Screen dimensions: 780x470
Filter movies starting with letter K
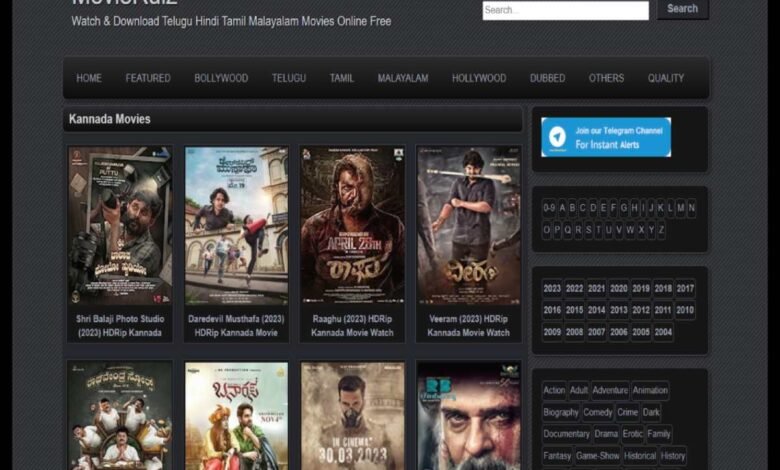(660, 208)
